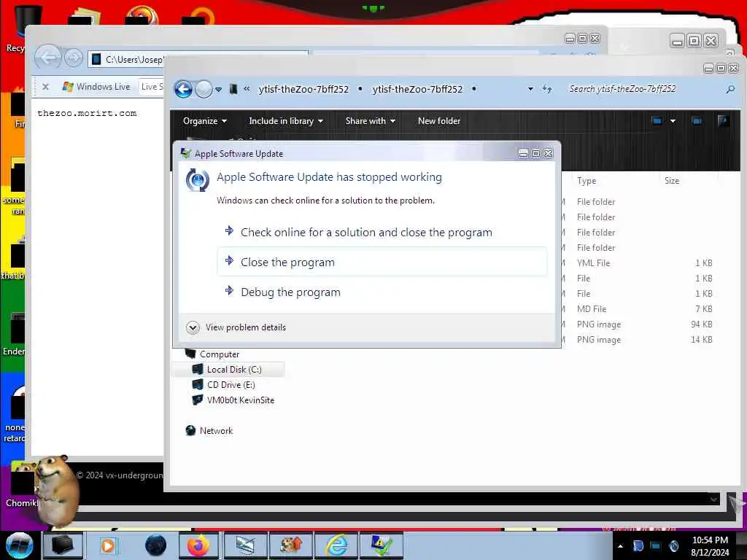Open the dark globe taskbar icon
This screenshot has width=747, height=560.
coord(155,545)
